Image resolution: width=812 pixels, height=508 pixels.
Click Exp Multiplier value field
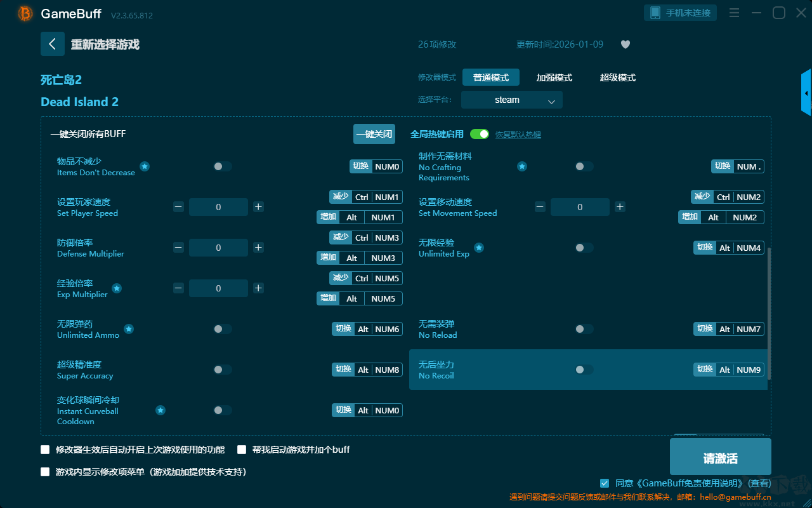(218, 288)
